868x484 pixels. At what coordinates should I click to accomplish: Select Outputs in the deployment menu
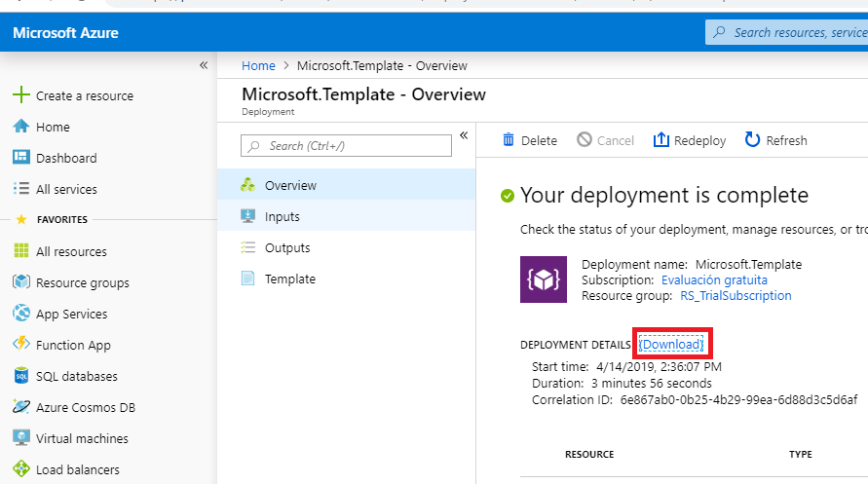point(347,247)
